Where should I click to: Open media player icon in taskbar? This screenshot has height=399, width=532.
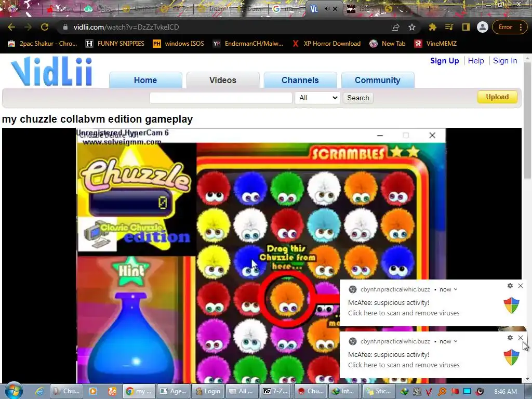pos(92,391)
